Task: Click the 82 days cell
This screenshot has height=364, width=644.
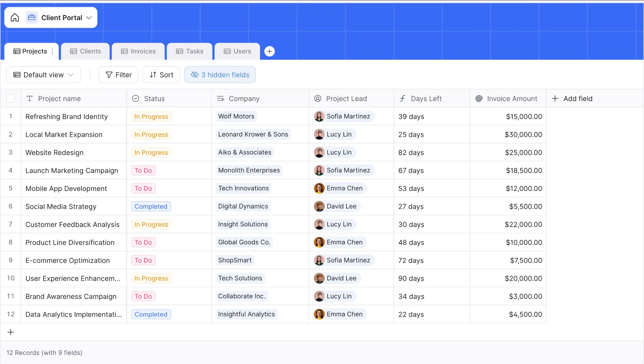Action: pos(432,153)
